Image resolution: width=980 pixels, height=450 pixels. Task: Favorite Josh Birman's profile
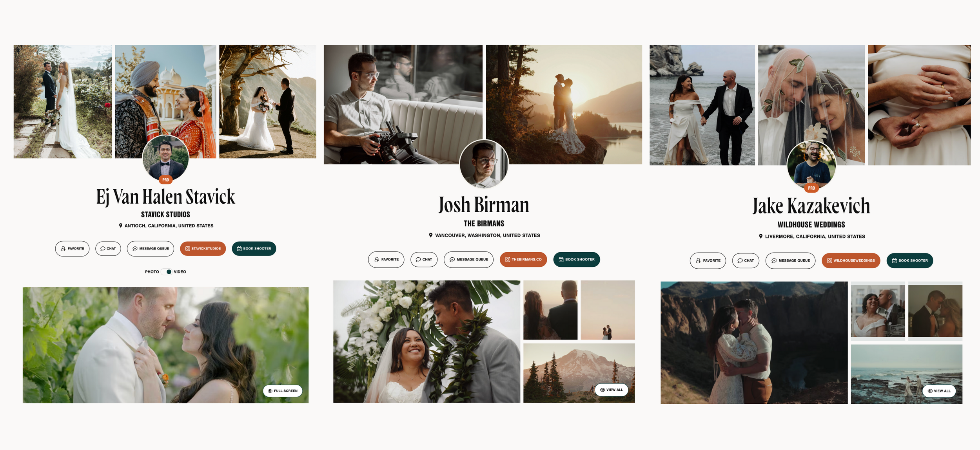point(386,260)
